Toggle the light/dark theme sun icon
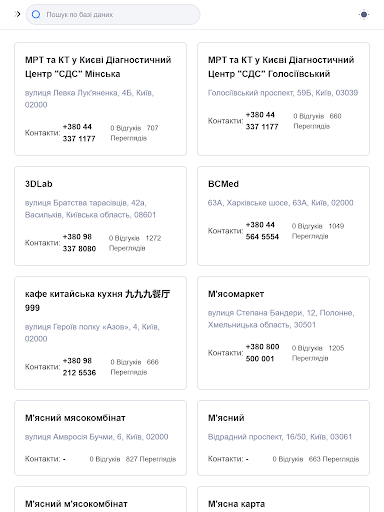384x512 pixels. pyautogui.click(x=364, y=14)
